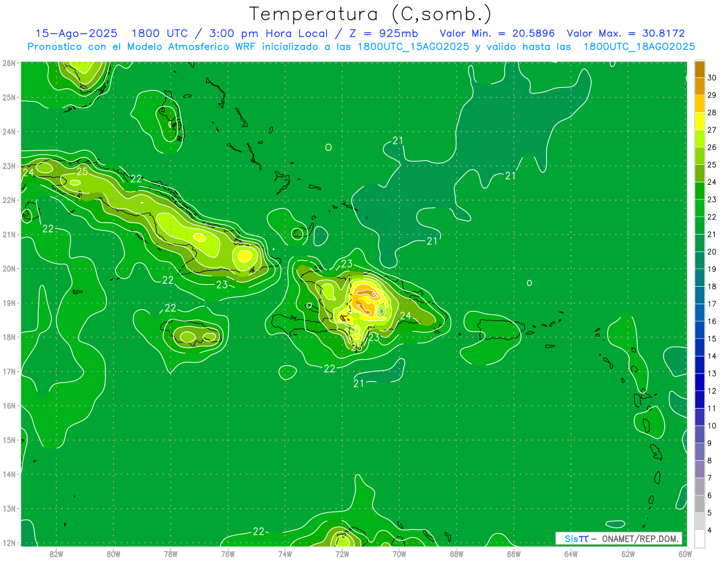Click the '15N' latitude axis label
728x562 pixels.
click(9, 440)
